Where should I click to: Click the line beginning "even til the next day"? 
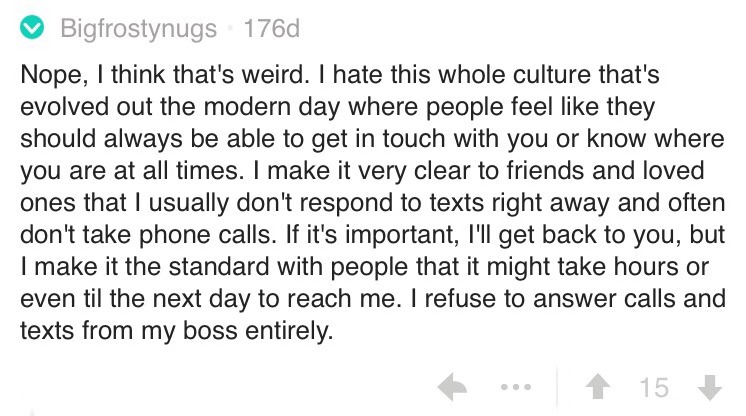[373, 298]
